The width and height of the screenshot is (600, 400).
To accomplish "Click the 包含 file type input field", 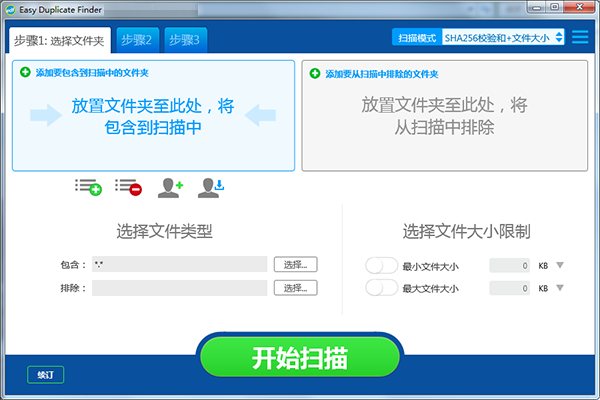I will [179, 264].
